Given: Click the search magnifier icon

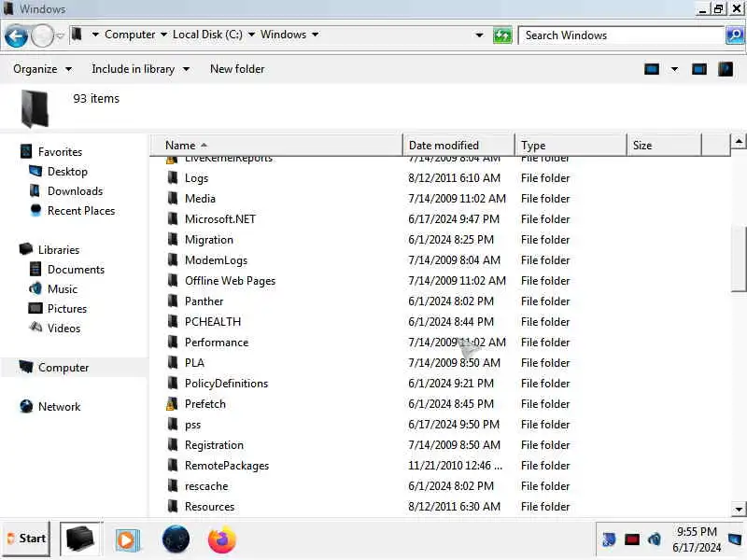Looking at the screenshot, I should coord(735,35).
